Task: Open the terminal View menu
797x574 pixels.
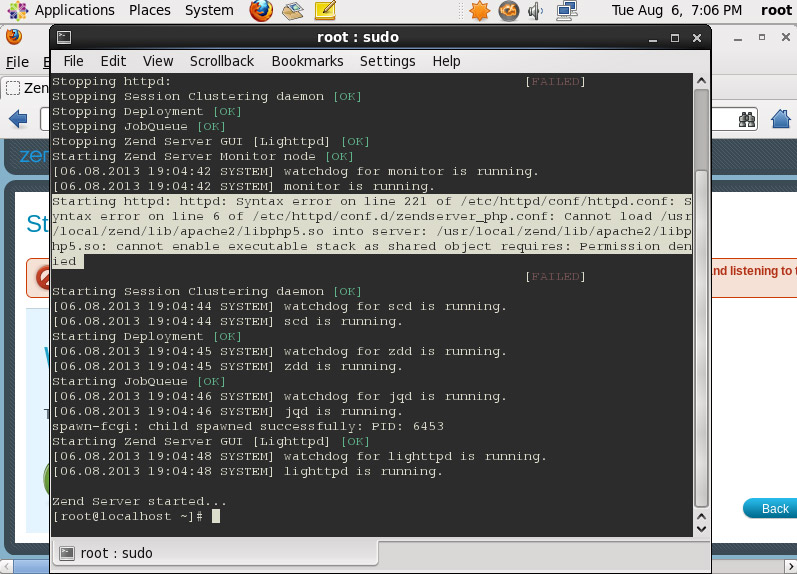Action: tap(158, 61)
